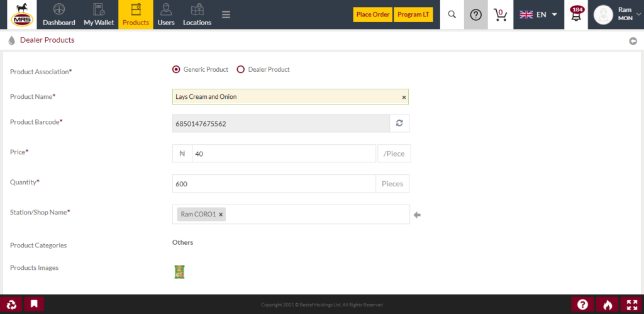644x314 pixels.
Task: Open the shopping cart icon
Action: pos(500,14)
